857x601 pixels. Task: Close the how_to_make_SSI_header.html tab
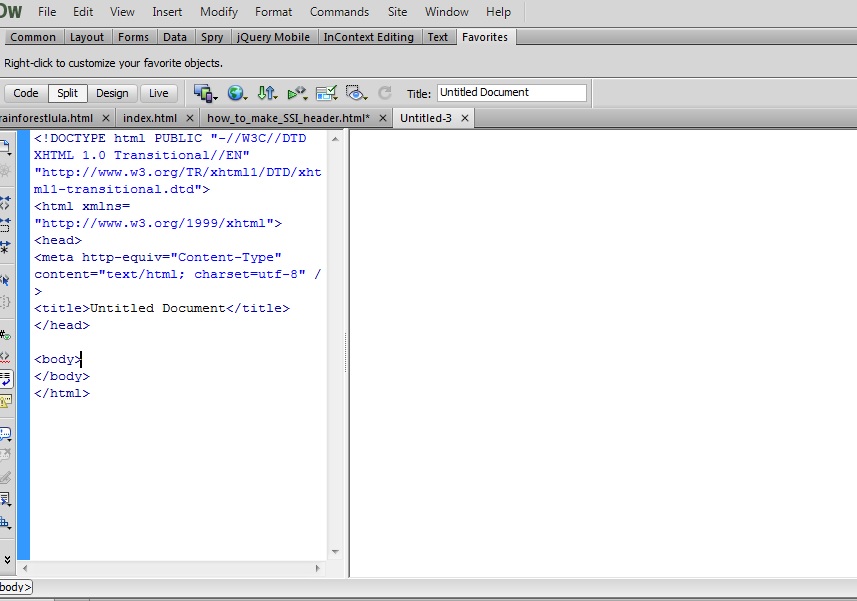tap(381, 118)
